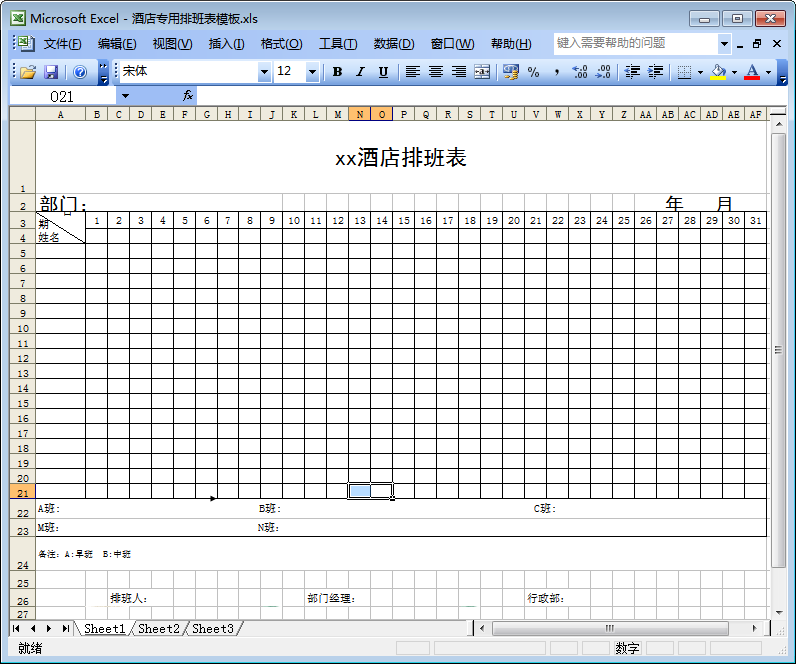Increase the indent
This screenshot has height=664, width=796.
click(x=655, y=72)
